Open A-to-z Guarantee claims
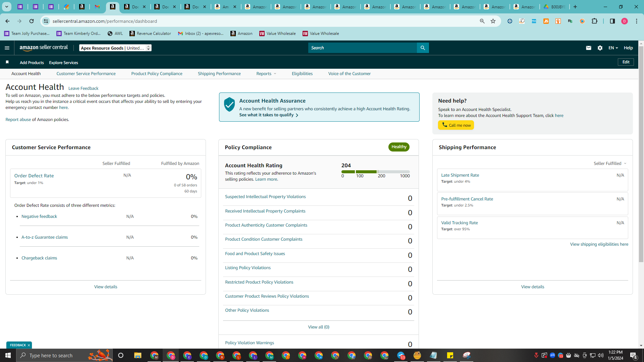 tap(45, 237)
